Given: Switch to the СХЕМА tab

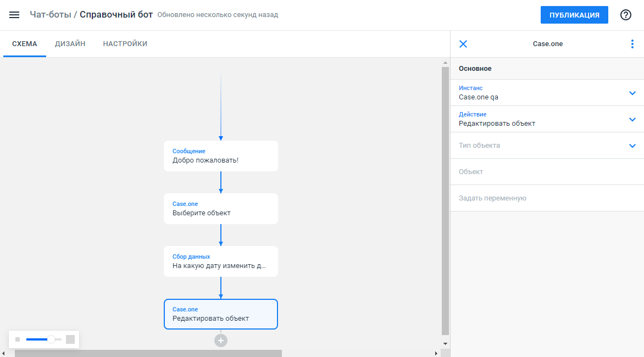Looking at the screenshot, I should pyautogui.click(x=25, y=44).
